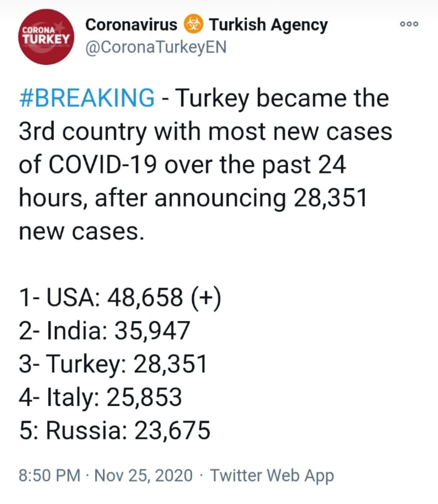438x504 pixels.
Task: Follow the #BREAKING hashtag link
Action: click(87, 98)
